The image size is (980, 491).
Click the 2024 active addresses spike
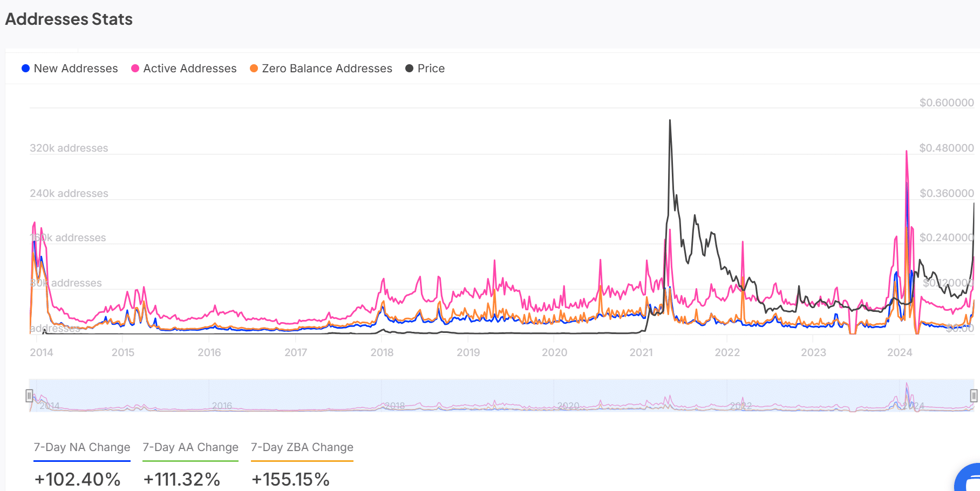(x=907, y=152)
